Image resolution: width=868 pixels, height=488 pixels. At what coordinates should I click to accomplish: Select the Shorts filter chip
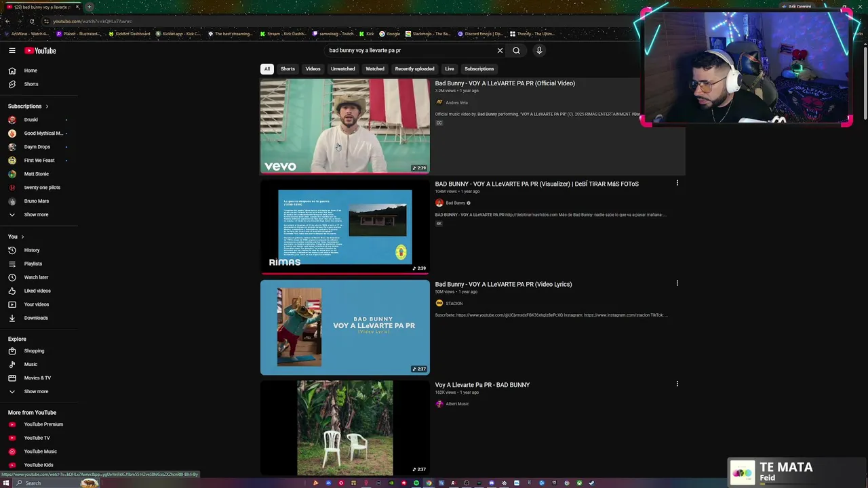tap(288, 68)
